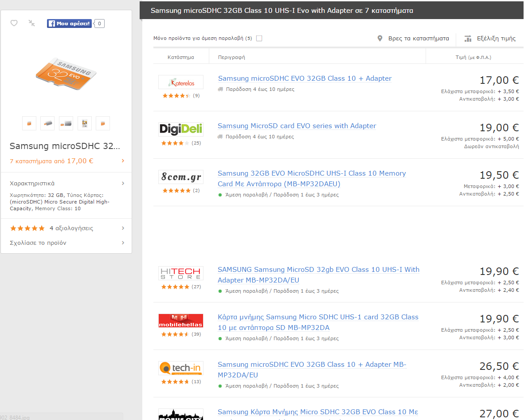Click mobilehellas 19,90 € price
The image size is (528, 420).
tap(499, 319)
